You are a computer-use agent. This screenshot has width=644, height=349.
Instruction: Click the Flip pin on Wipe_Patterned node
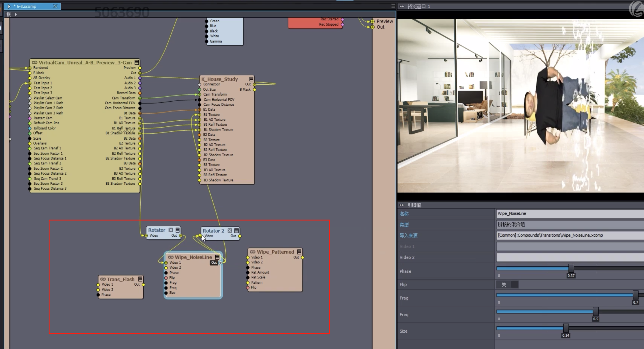point(248,287)
